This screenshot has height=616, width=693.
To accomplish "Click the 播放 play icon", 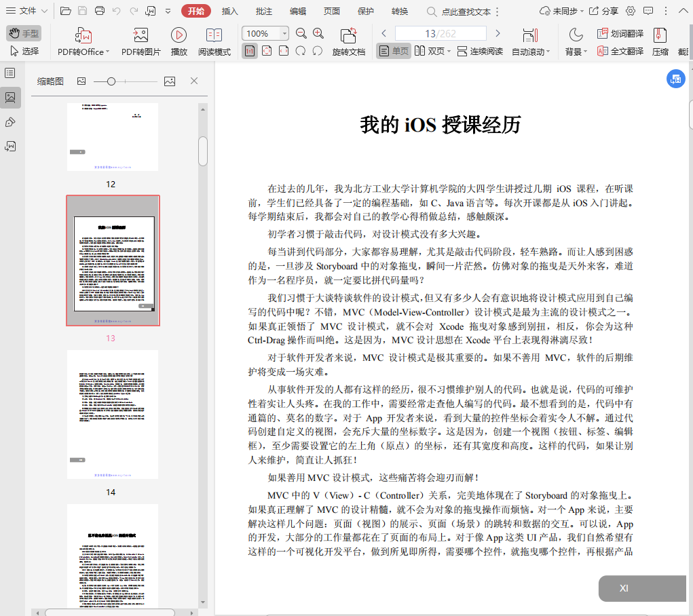I will 179,35.
